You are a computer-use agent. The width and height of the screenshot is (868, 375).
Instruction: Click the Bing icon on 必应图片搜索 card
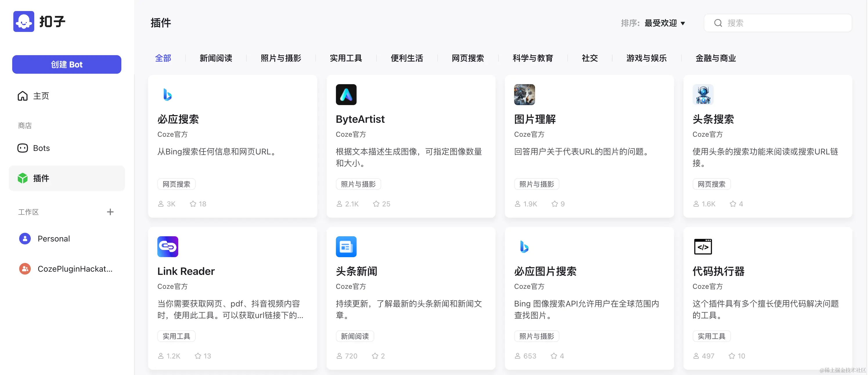pos(524,247)
